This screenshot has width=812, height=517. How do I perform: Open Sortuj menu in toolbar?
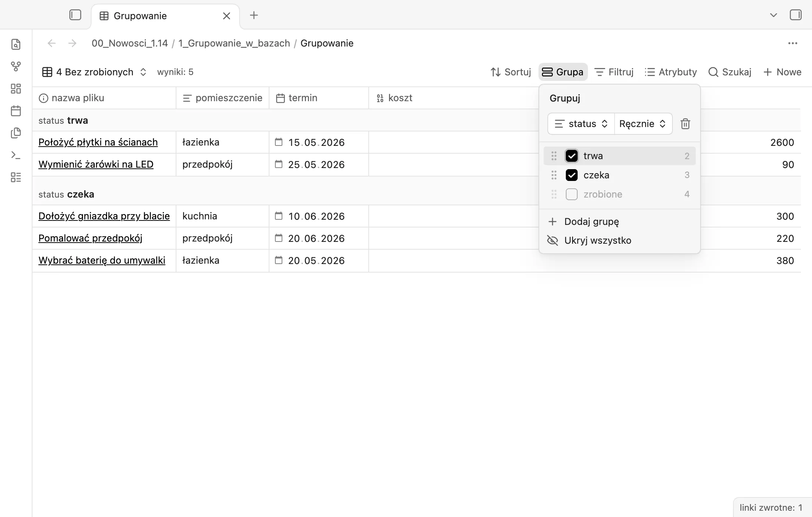(x=510, y=72)
